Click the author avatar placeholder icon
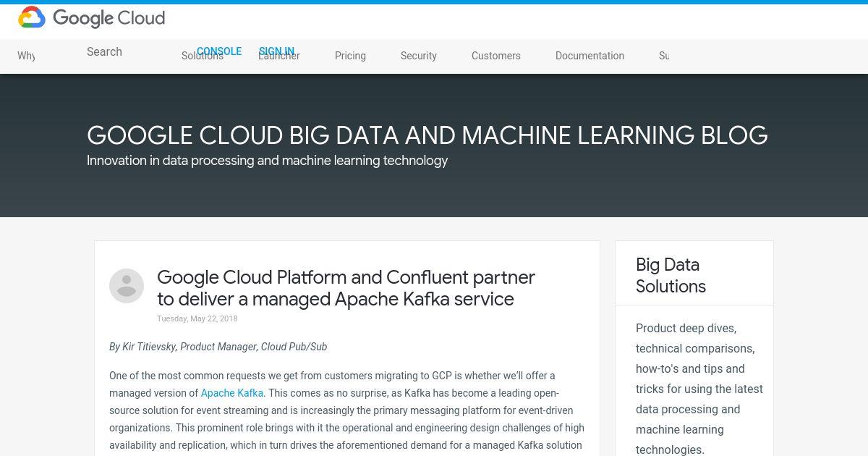 click(x=127, y=286)
